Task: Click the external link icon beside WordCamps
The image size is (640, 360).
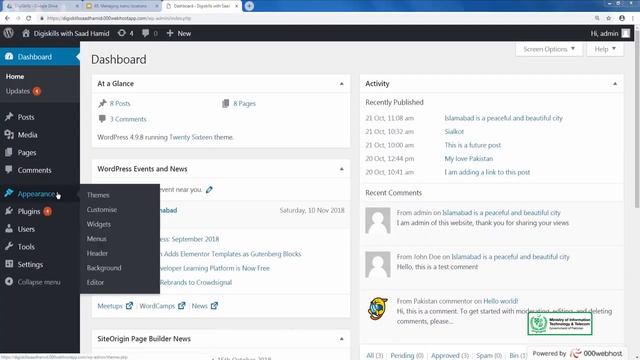Action: coord(182,305)
